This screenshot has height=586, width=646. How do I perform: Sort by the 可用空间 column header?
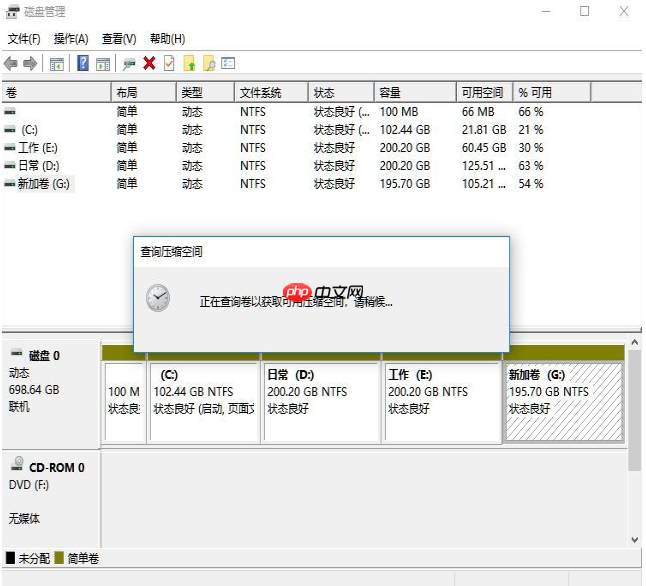click(484, 92)
